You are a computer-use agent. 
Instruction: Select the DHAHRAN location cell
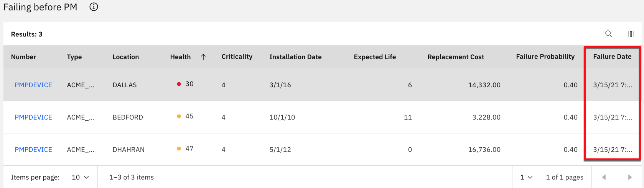pyautogui.click(x=128, y=150)
